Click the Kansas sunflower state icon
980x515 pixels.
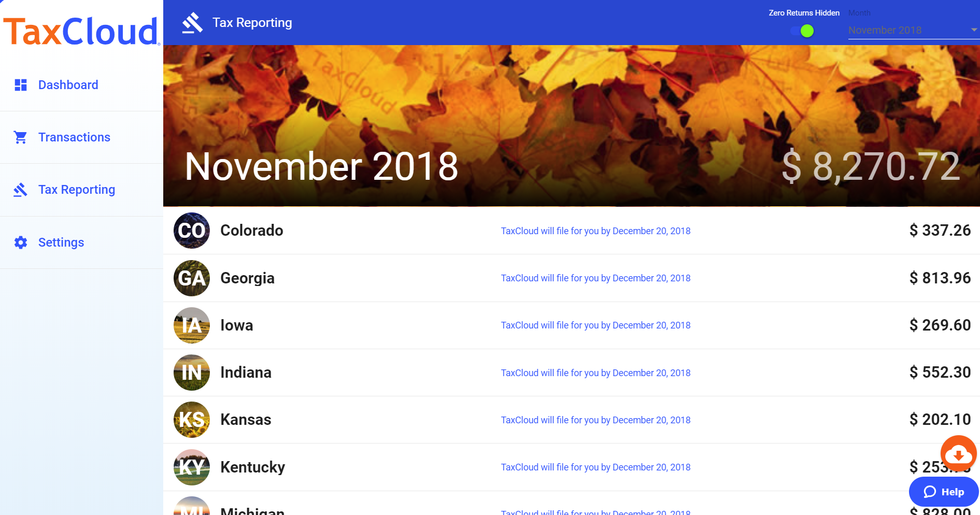coord(191,419)
